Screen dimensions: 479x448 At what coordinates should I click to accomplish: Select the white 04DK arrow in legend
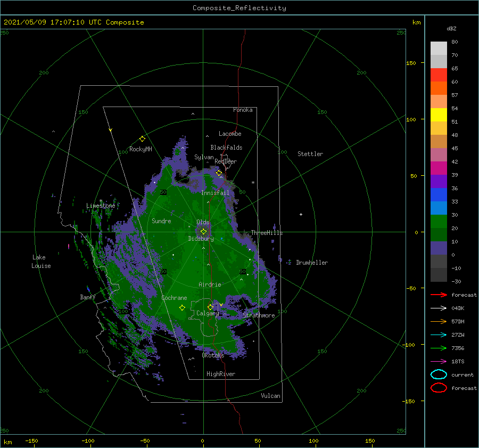[x=439, y=308]
